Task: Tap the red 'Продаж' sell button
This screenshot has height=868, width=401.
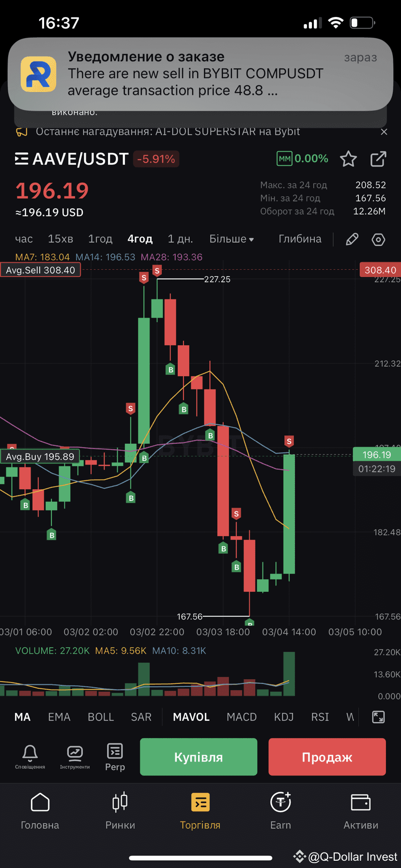Action: click(x=327, y=757)
